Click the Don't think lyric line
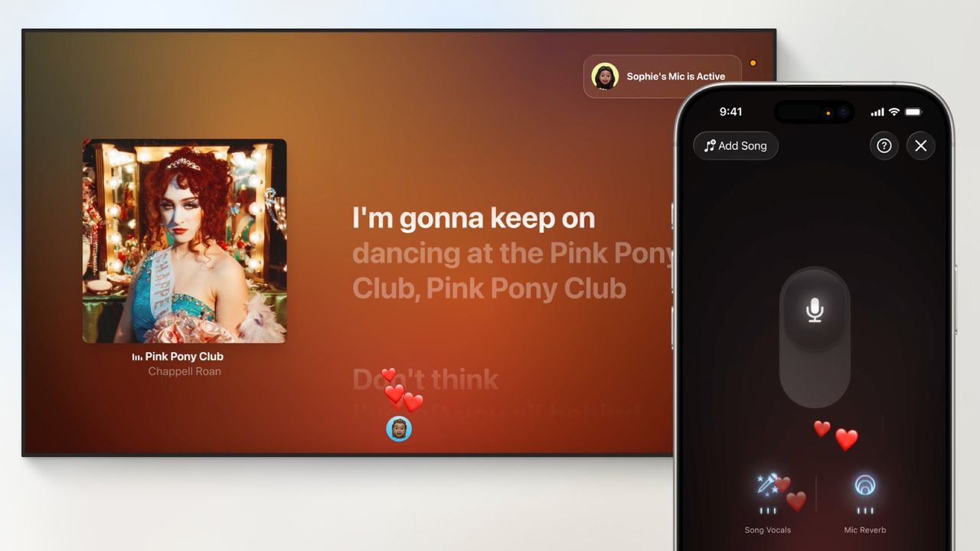Image resolution: width=980 pixels, height=551 pixels. click(426, 380)
